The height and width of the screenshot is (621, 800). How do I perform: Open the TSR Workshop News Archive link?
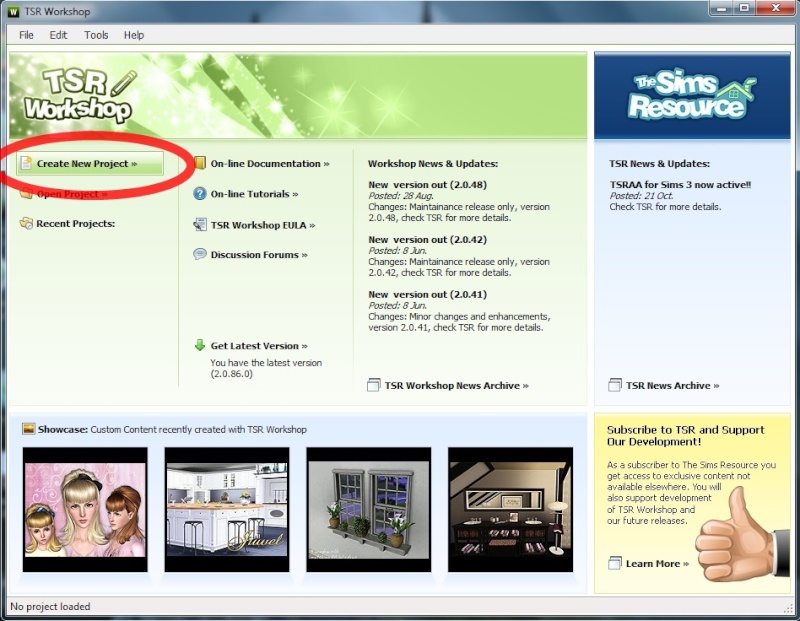pyautogui.click(x=456, y=385)
